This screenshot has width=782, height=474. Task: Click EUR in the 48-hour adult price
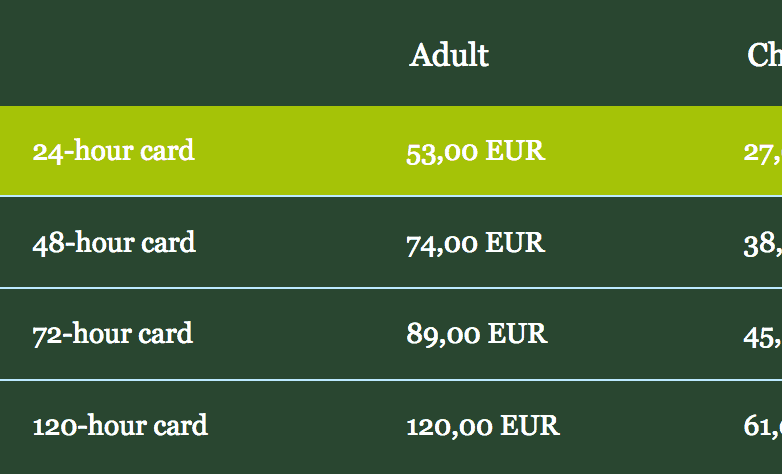point(515,243)
